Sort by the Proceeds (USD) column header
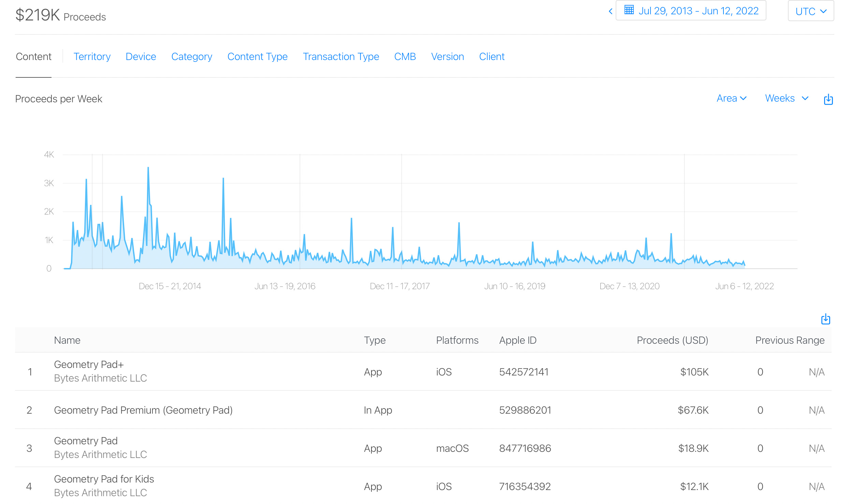This screenshot has height=504, width=850. point(672,340)
